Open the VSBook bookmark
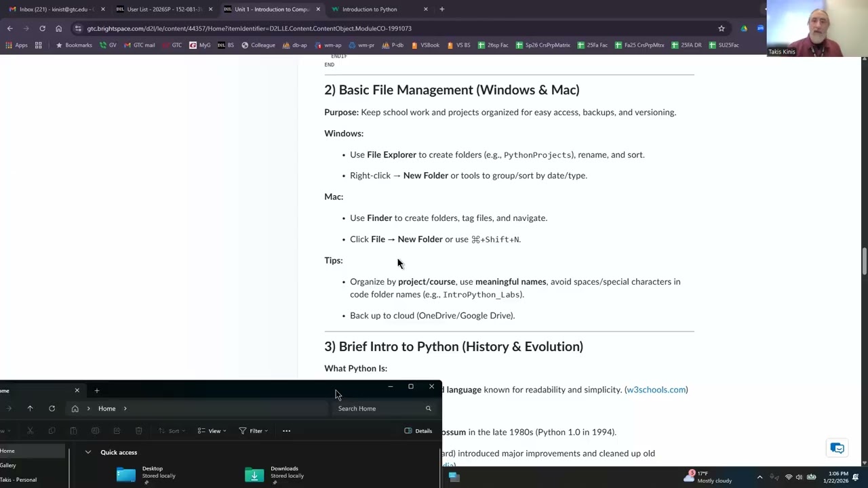Viewport: 868px width, 488px height. point(425,45)
